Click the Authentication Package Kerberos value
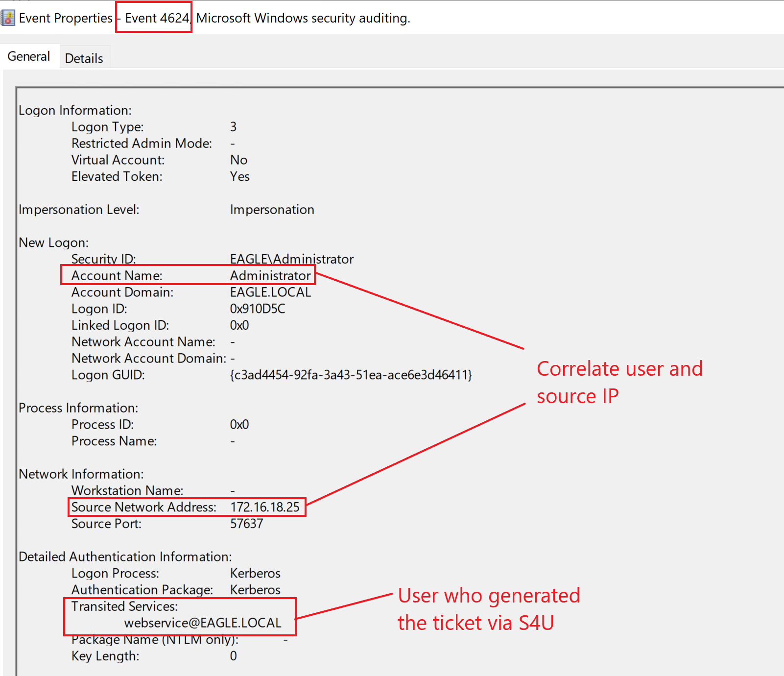This screenshot has height=676, width=784. click(x=255, y=590)
